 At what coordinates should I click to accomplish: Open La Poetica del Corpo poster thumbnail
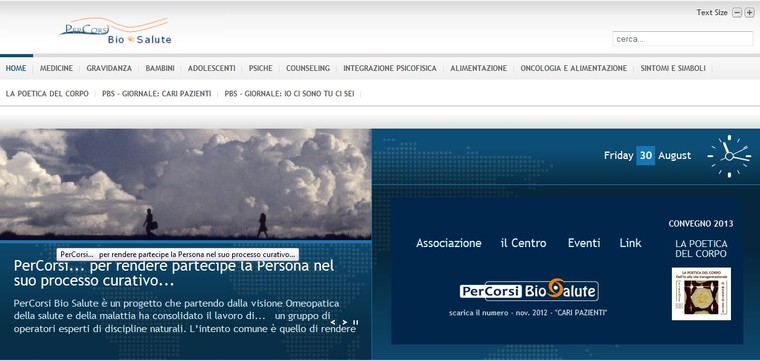click(x=701, y=294)
